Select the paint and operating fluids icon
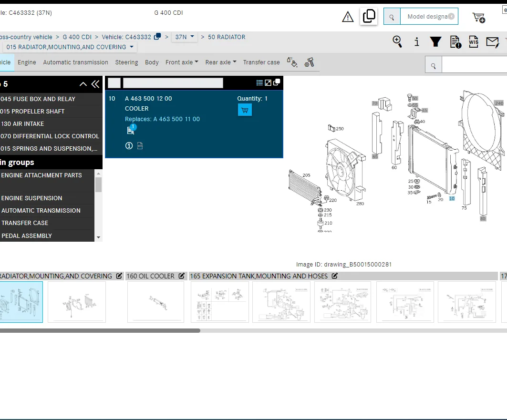 [x=292, y=62]
